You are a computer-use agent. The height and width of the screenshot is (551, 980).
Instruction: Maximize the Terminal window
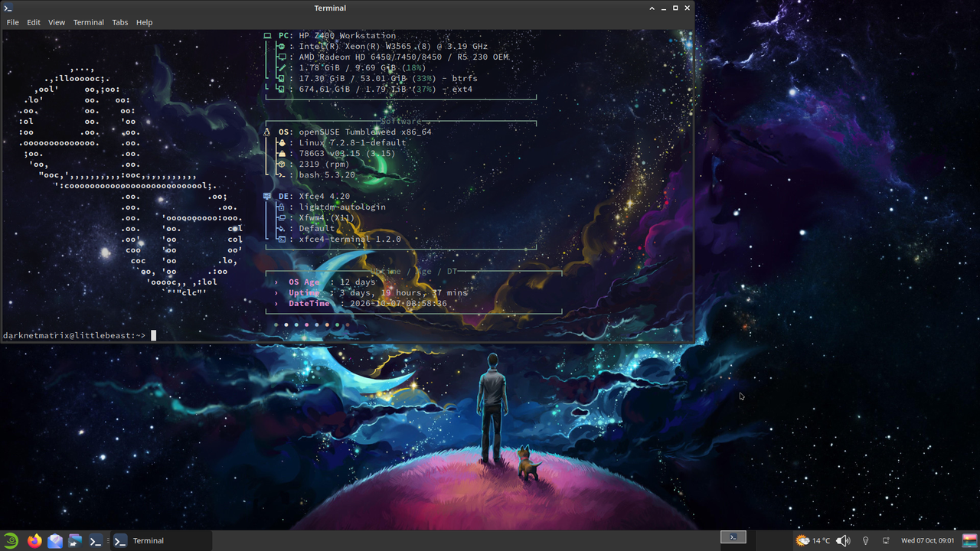coord(675,8)
